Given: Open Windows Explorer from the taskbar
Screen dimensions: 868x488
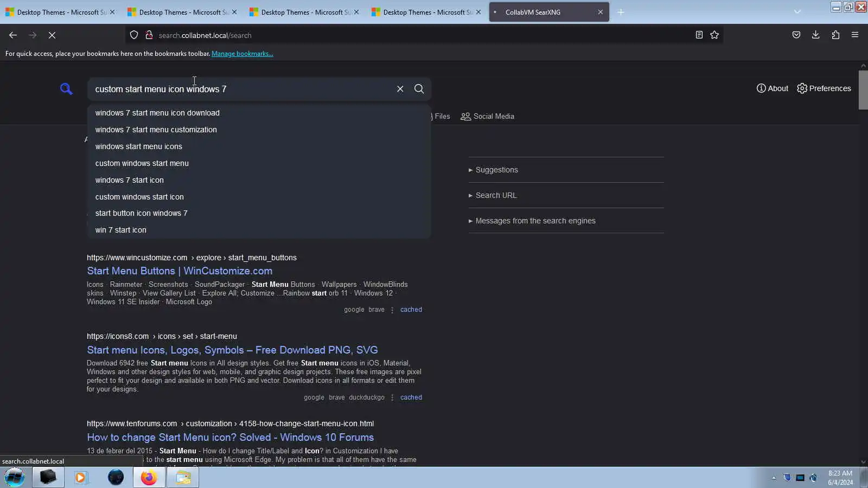Looking at the screenshot, I should (x=183, y=478).
